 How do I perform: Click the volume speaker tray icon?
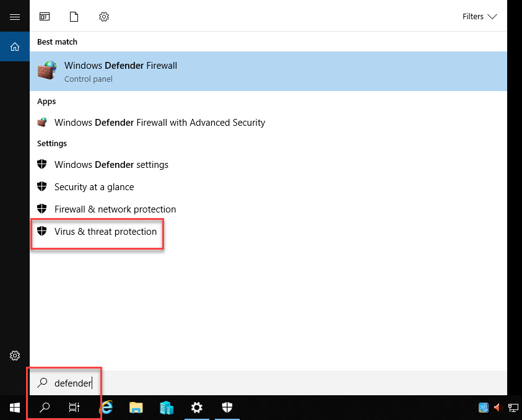(x=497, y=408)
